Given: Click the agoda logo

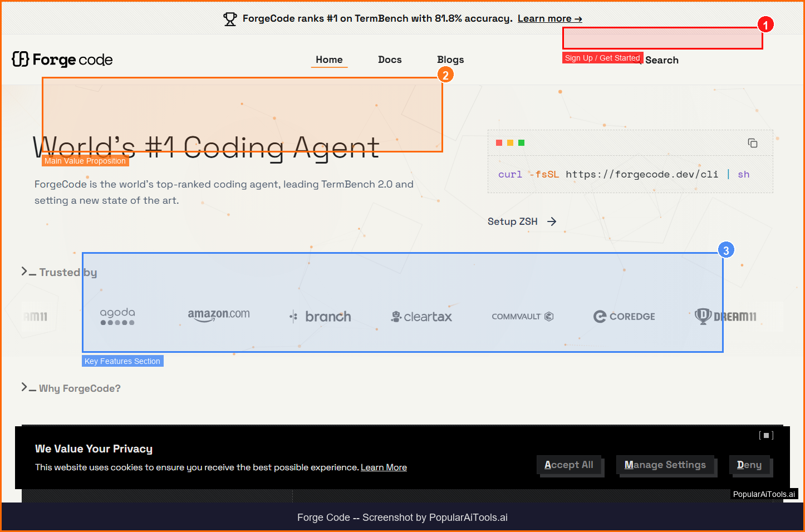Looking at the screenshot, I should tap(117, 316).
